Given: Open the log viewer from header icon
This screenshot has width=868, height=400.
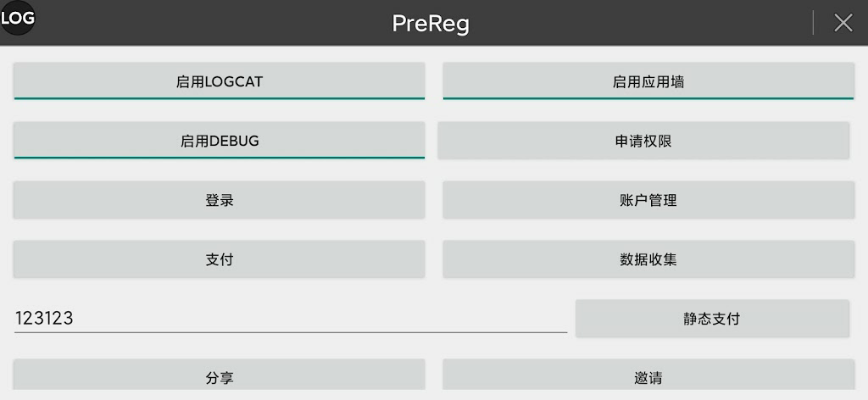Looking at the screenshot, I should [x=18, y=18].
